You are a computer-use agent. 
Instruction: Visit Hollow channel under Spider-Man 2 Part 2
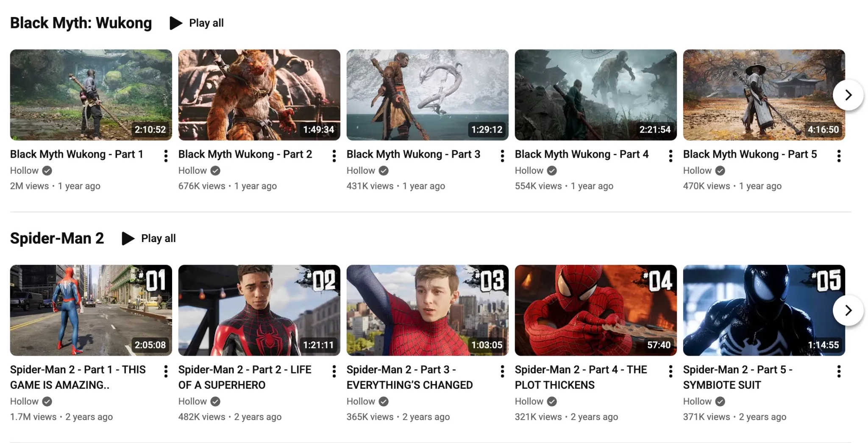(x=192, y=401)
